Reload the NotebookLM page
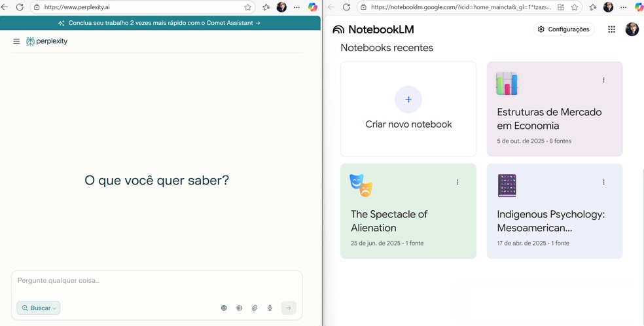 (346, 7)
